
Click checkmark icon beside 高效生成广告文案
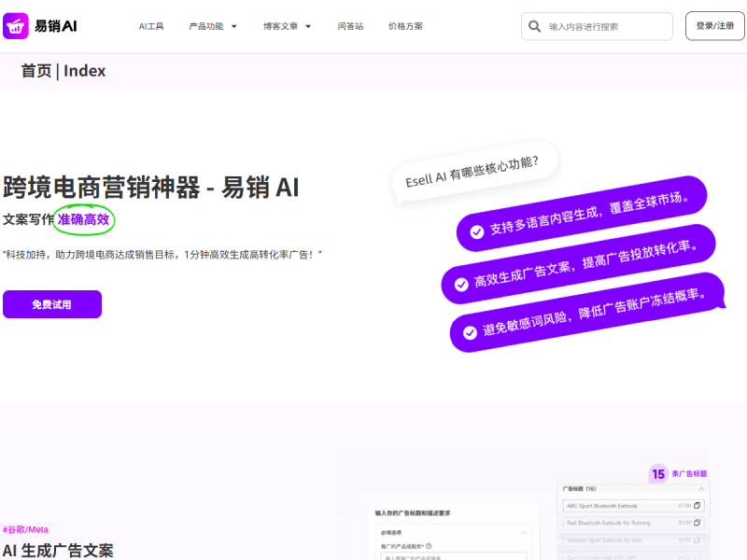pos(461,285)
